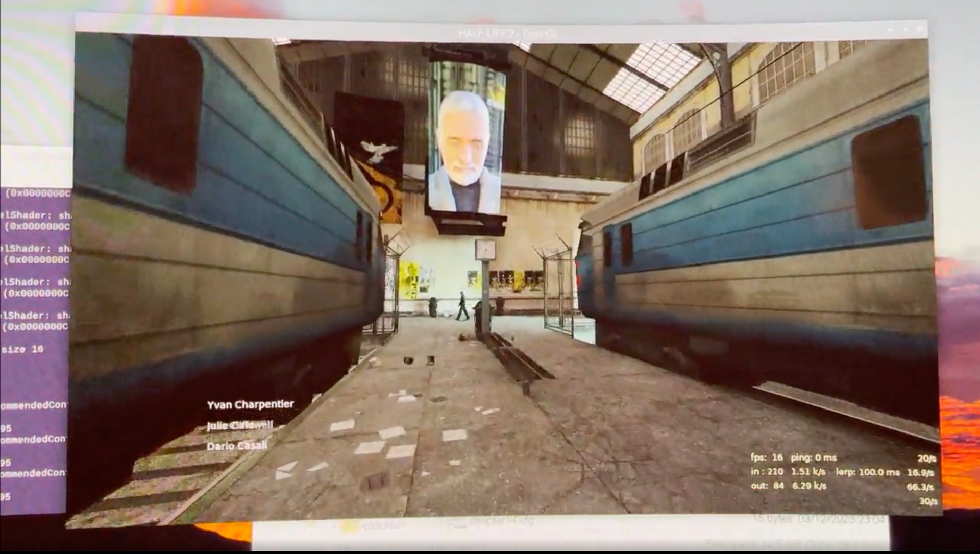Click the '20/s' rate value

(926, 459)
